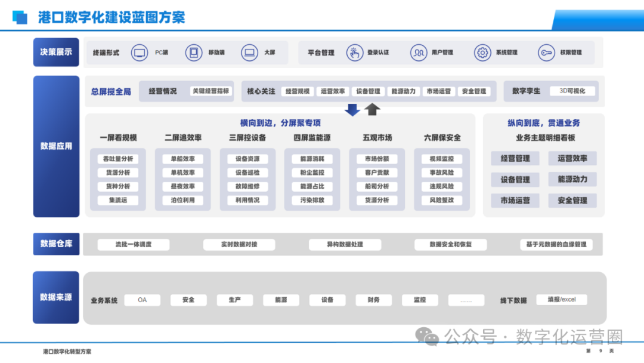The image size is (644, 363).
Task: Open 运营效率 tile under 业务主题明细看板
Action: coord(572,158)
